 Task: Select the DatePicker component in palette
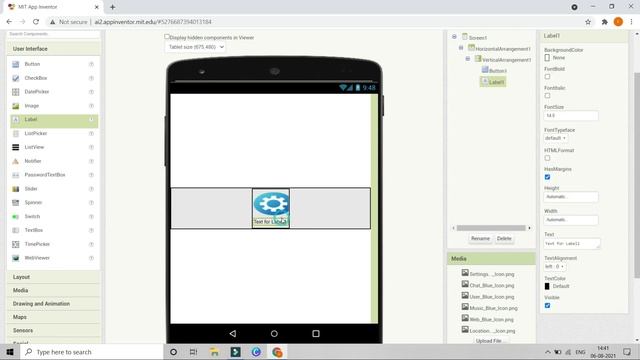(53, 92)
